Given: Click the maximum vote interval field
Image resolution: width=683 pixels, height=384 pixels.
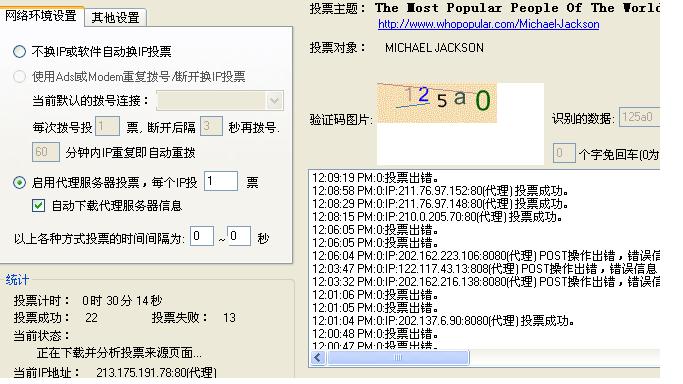Looking at the screenshot, I should (x=239, y=236).
